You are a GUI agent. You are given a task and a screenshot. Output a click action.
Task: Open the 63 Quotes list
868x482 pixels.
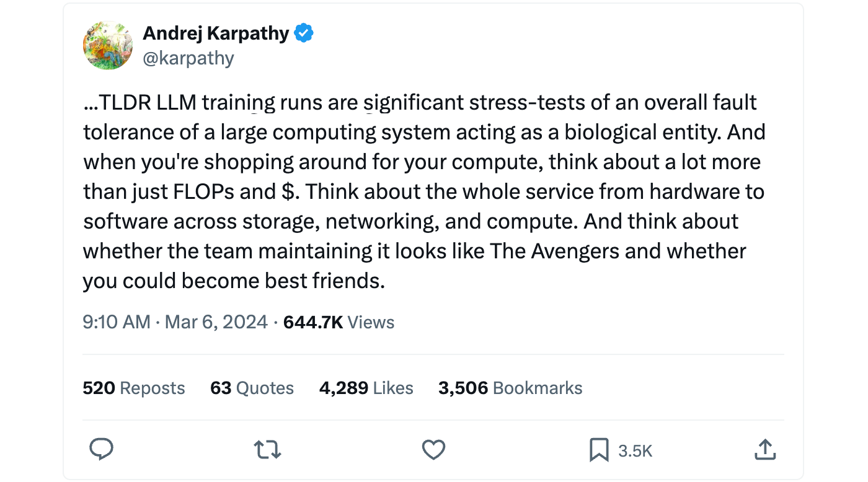click(252, 388)
